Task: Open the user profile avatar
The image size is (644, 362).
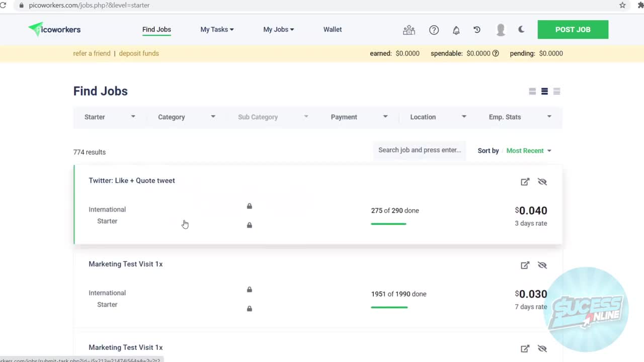Action: [501, 30]
